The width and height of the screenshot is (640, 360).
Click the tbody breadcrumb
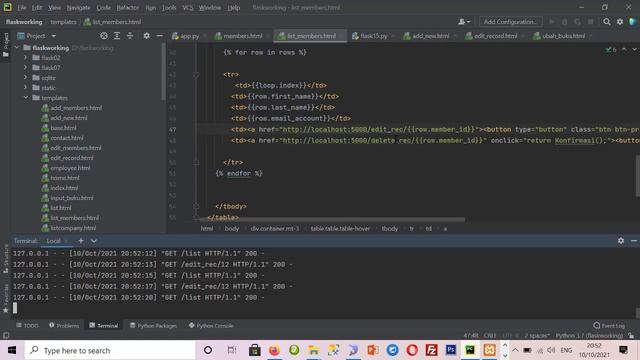pos(390,229)
